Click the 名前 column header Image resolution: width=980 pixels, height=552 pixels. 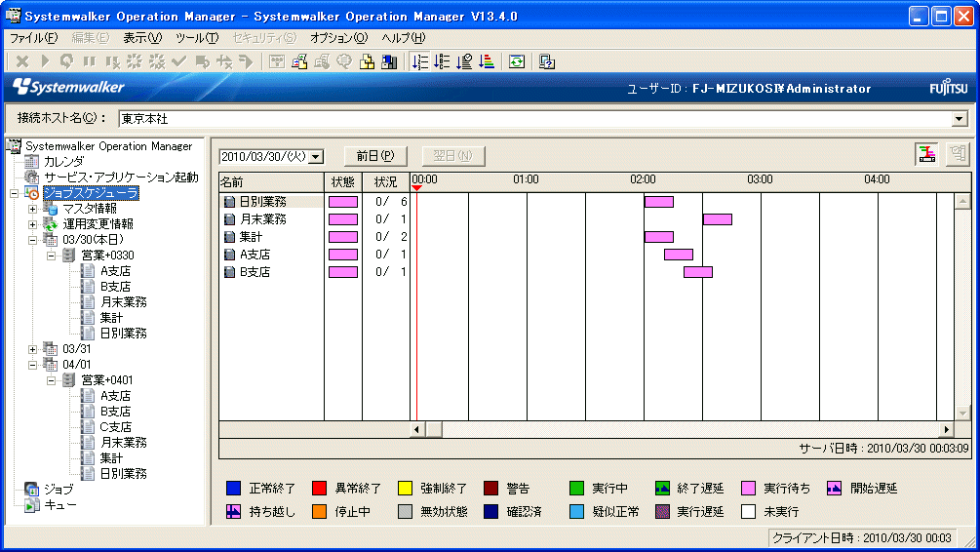pyautogui.click(x=271, y=182)
